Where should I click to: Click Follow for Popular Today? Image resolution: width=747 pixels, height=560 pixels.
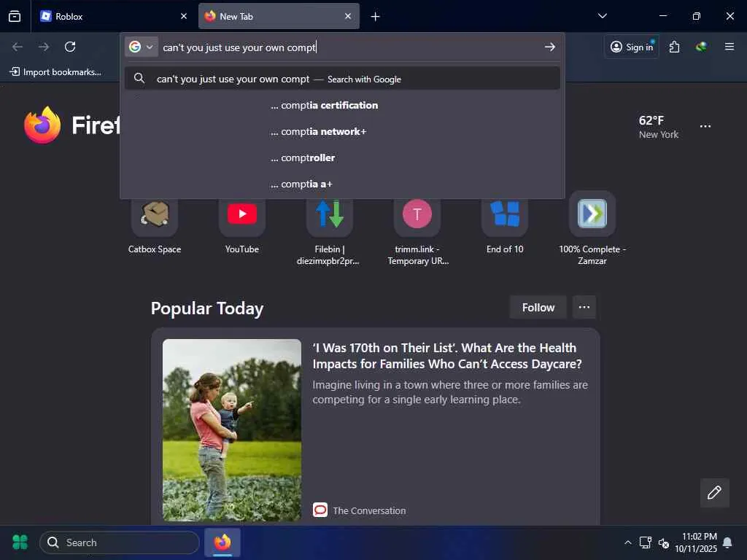[538, 307]
